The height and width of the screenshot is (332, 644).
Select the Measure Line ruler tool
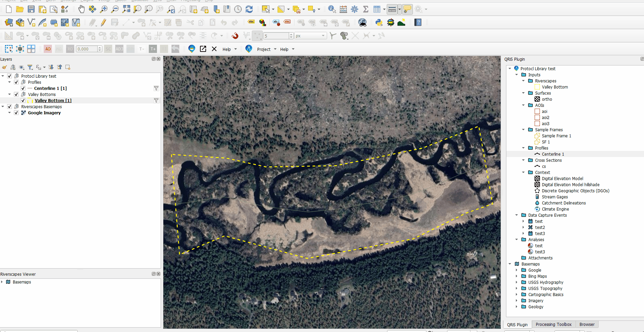(x=392, y=9)
